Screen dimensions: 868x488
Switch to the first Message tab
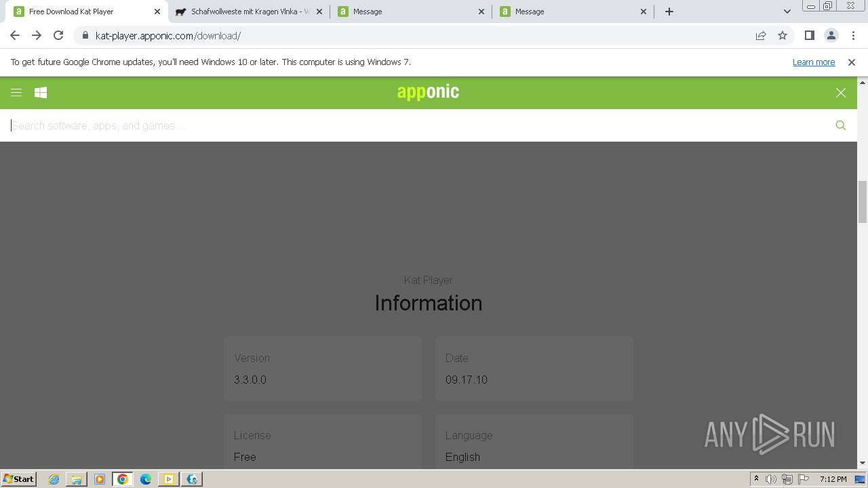point(411,12)
